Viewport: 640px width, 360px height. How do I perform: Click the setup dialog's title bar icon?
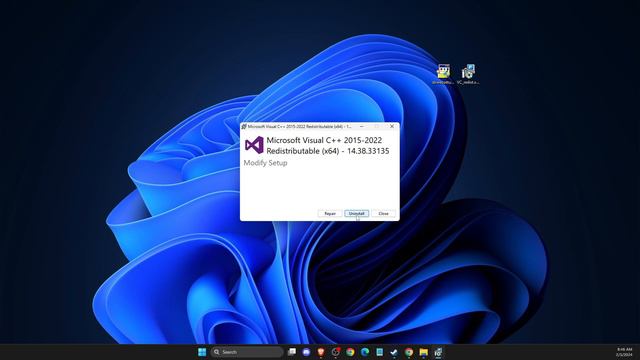point(244,127)
